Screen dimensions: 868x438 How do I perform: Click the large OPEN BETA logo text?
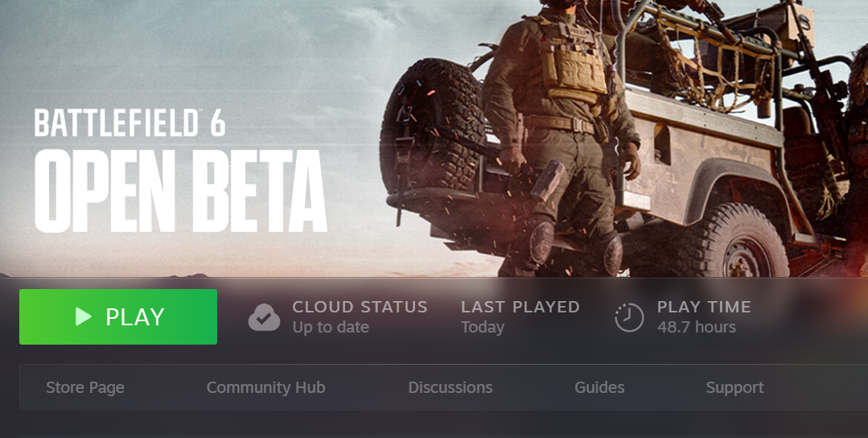click(180, 191)
